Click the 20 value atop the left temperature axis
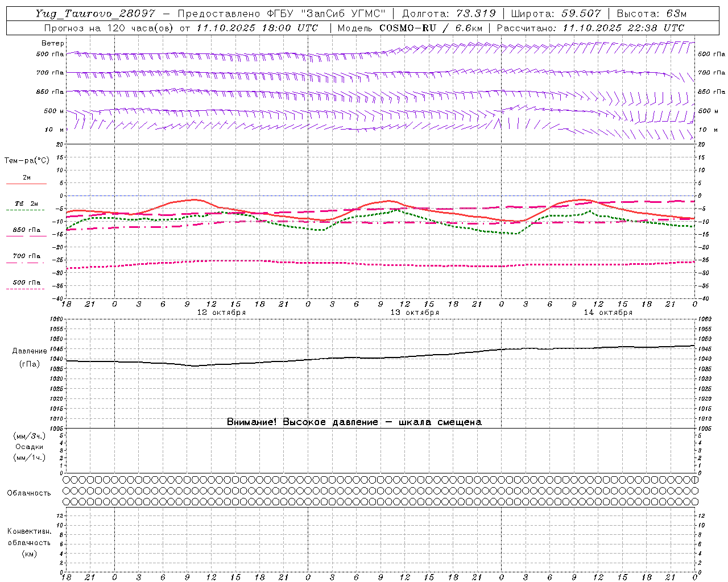This screenshot has width=728, height=582. pos(59,144)
